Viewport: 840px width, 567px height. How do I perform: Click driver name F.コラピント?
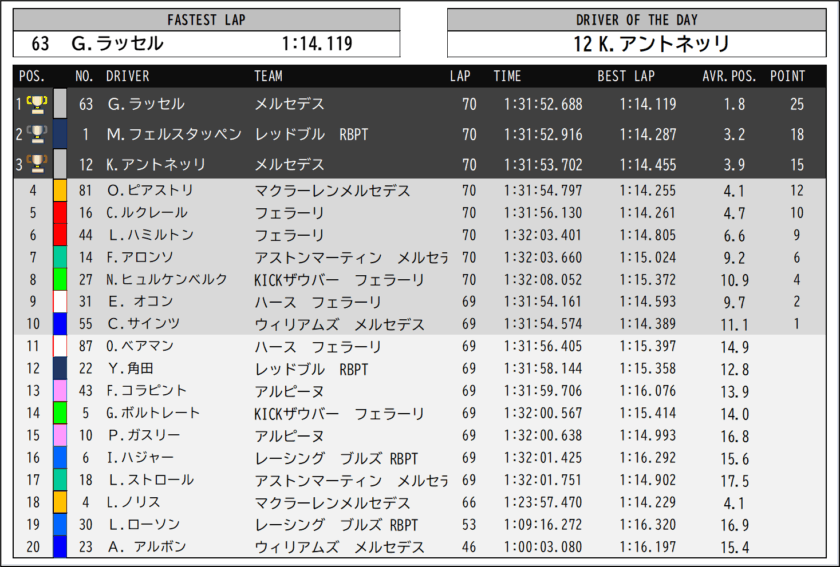(x=146, y=391)
